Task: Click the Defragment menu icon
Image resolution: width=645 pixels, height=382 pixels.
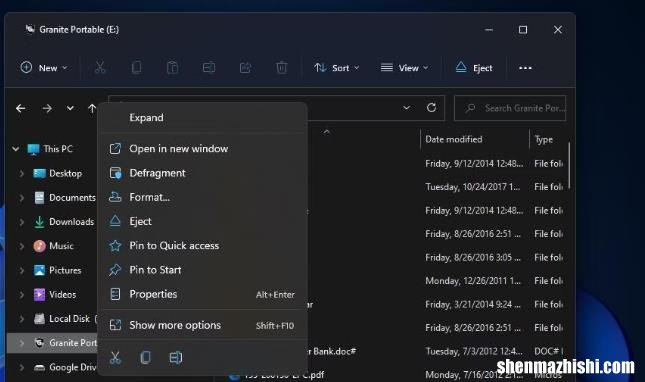Action: point(115,173)
